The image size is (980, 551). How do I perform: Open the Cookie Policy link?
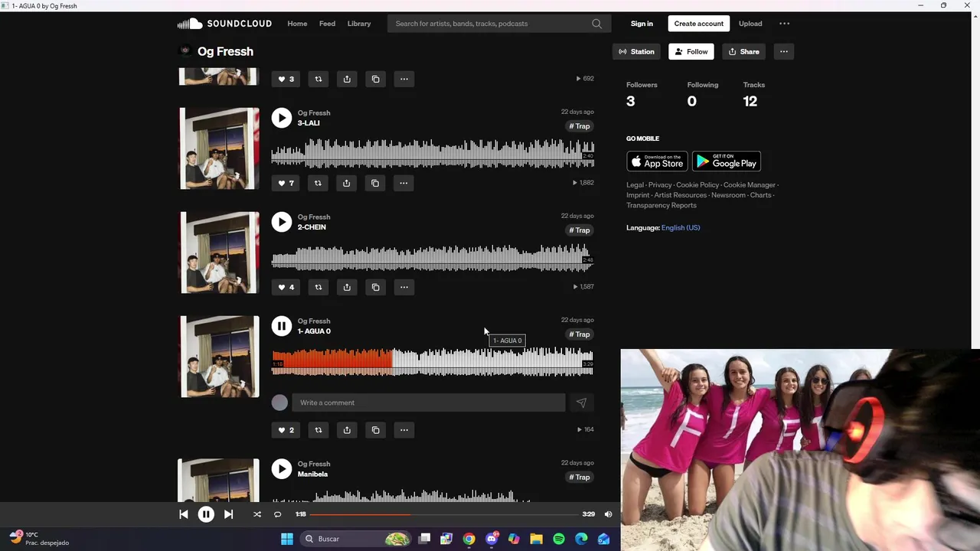tap(697, 185)
